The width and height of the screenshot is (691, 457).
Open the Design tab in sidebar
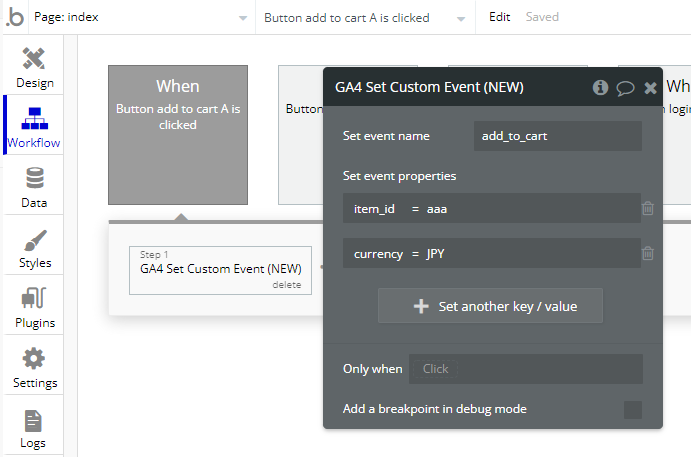(35, 66)
